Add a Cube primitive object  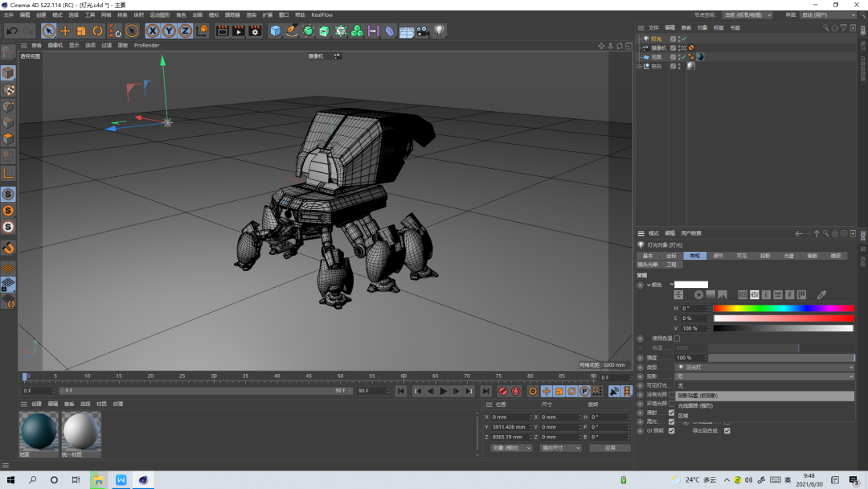(x=275, y=31)
